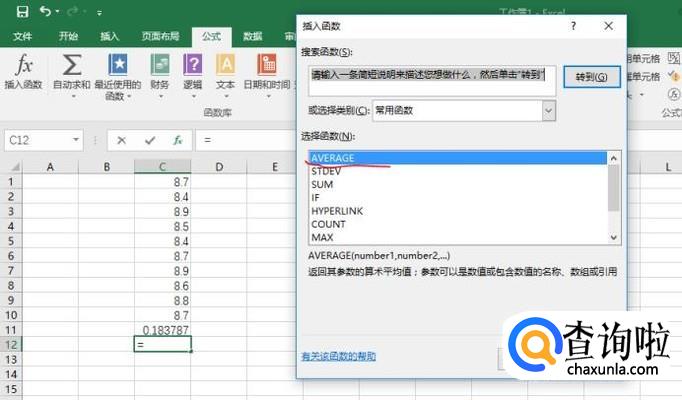Expand the 自动求和 dropdown arrow
682x400 pixels.
73,96
